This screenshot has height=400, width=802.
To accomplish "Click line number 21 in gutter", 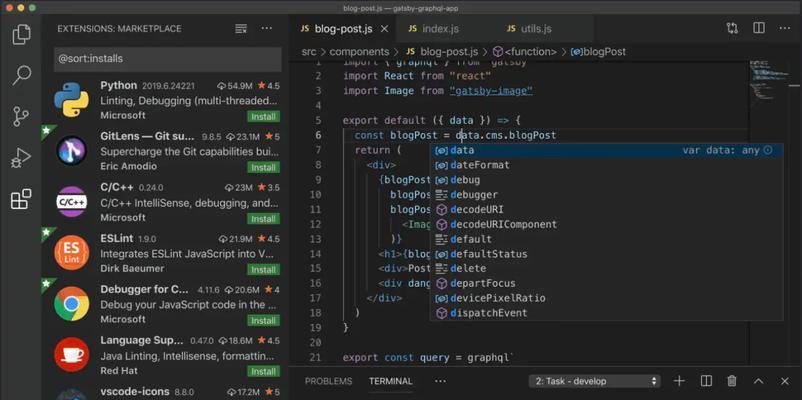I will 316,358.
